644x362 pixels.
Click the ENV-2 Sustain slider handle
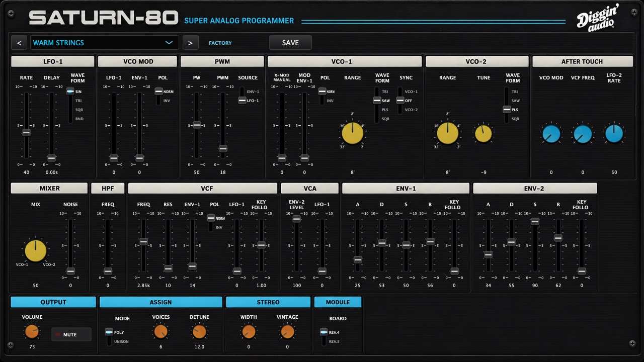535,222
